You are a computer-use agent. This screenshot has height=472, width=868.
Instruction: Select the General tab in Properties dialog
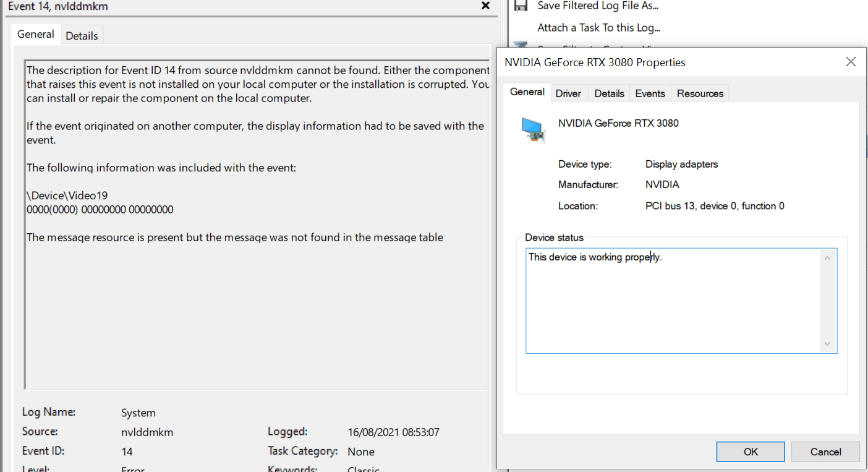(527, 92)
